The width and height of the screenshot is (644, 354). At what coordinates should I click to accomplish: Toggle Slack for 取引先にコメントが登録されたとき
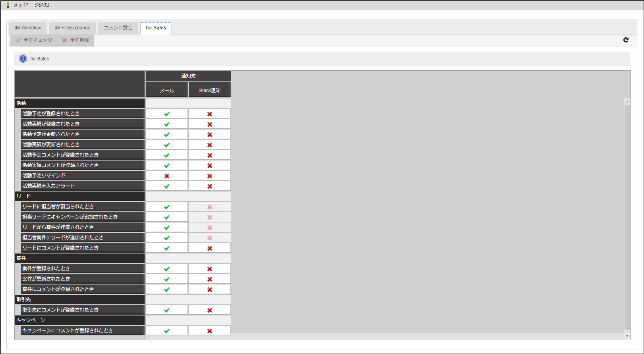[210, 310]
